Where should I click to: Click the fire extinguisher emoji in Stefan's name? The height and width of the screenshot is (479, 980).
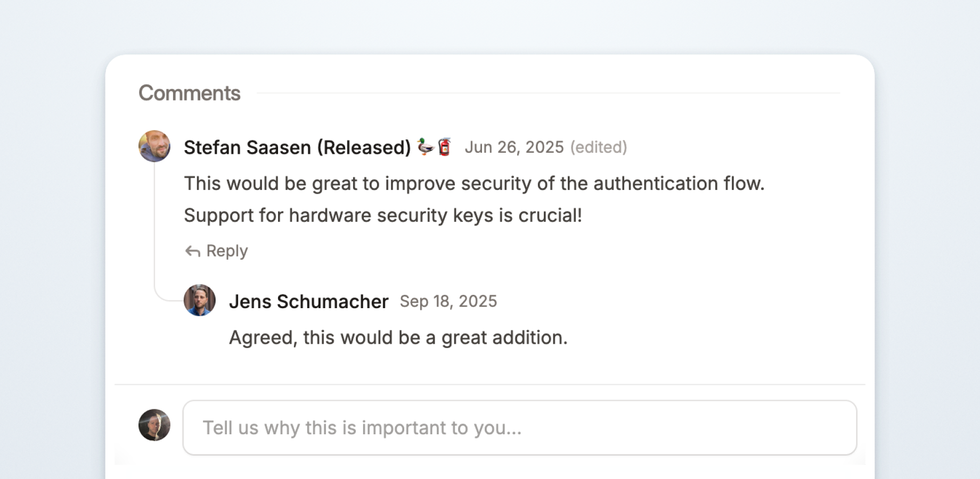point(445,147)
